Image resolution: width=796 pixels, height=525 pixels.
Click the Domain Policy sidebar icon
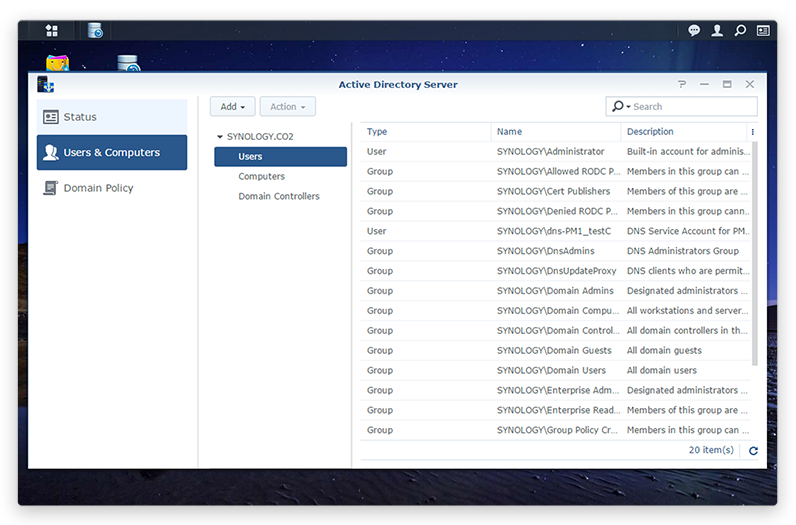pos(50,188)
